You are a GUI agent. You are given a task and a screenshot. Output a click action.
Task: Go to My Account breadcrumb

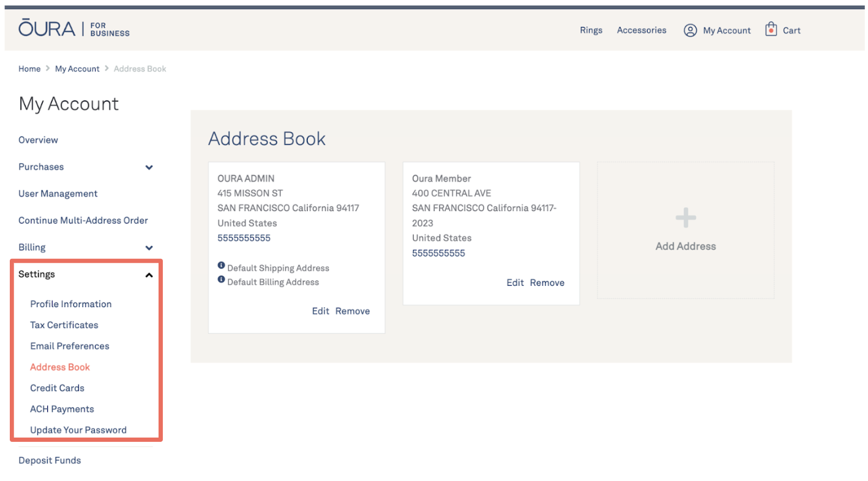(x=77, y=69)
